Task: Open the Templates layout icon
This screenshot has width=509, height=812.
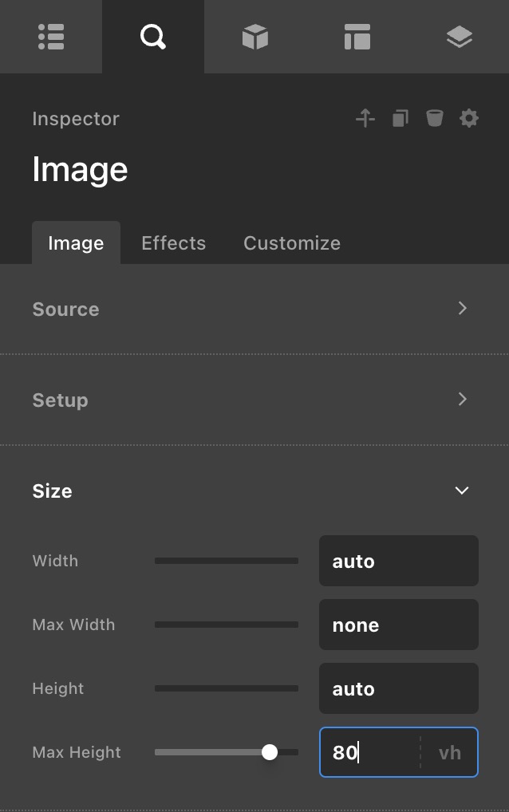Action: point(357,37)
